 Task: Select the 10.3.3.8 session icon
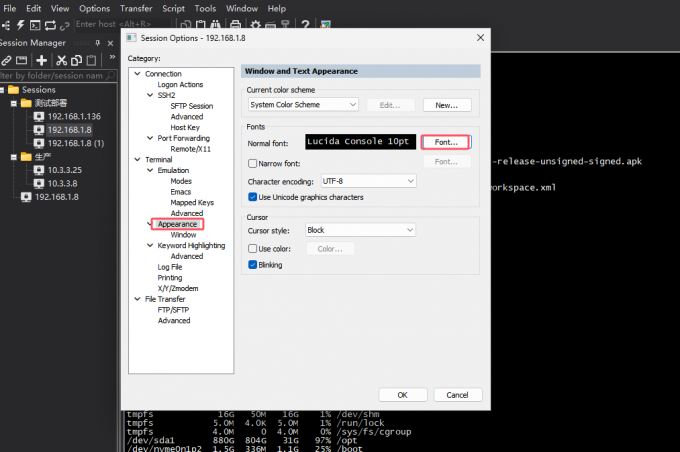pyautogui.click(x=39, y=183)
